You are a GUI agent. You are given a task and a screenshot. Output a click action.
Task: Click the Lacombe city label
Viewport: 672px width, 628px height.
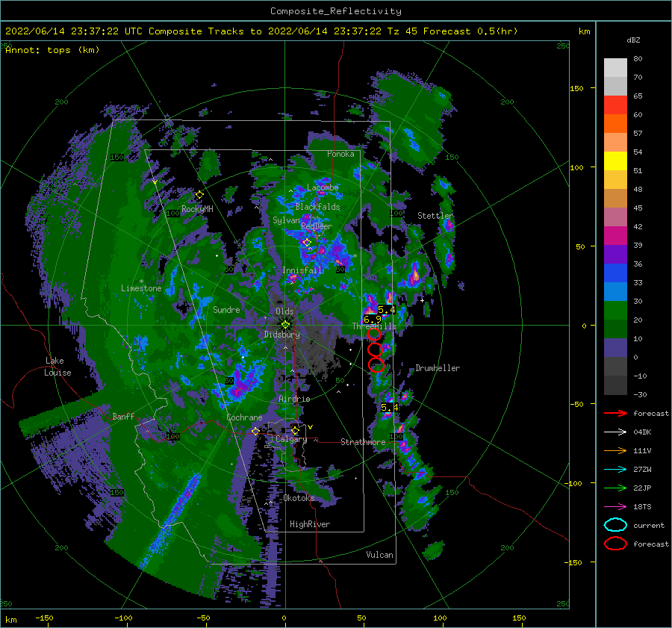(x=323, y=187)
